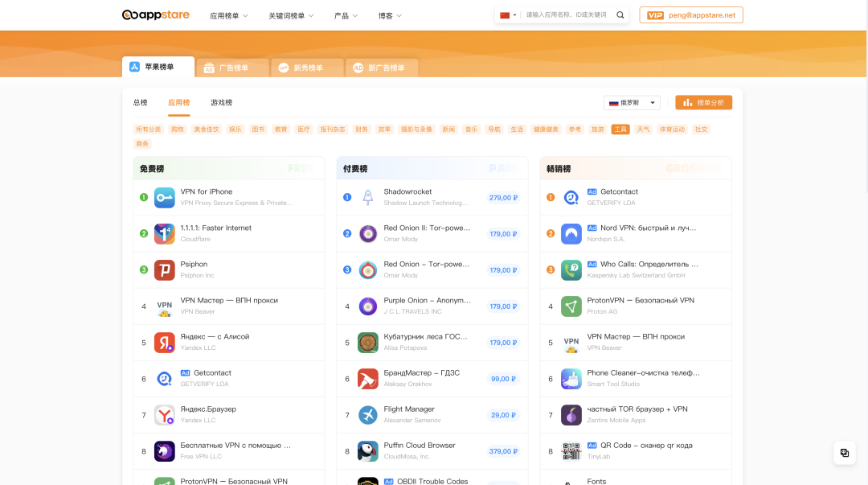This screenshot has width=868, height=485.
Task: Click the search magnifier icon
Action: (619, 14)
